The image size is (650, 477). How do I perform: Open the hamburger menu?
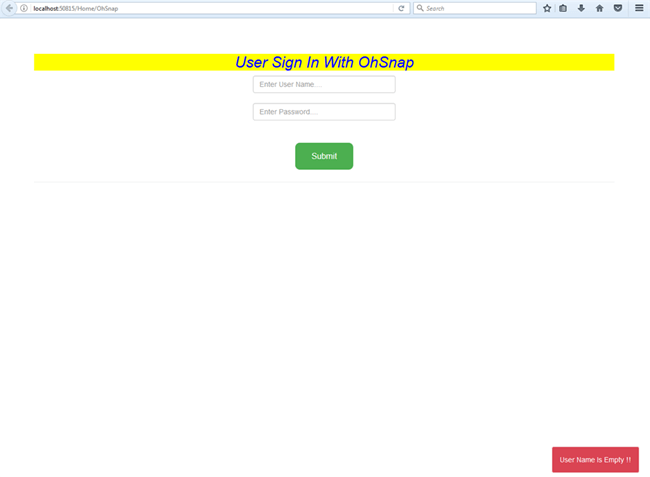pos(639,8)
